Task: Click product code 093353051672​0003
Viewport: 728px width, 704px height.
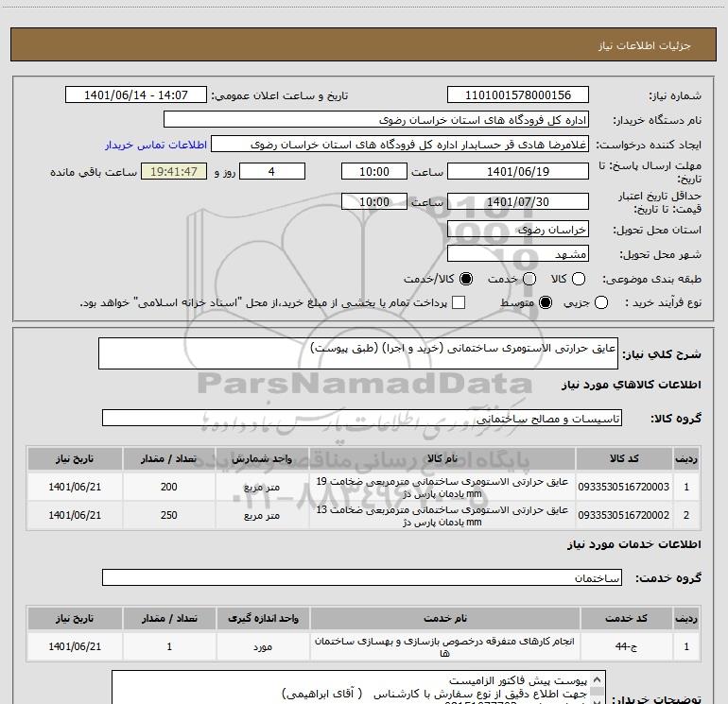Action: click(624, 487)
